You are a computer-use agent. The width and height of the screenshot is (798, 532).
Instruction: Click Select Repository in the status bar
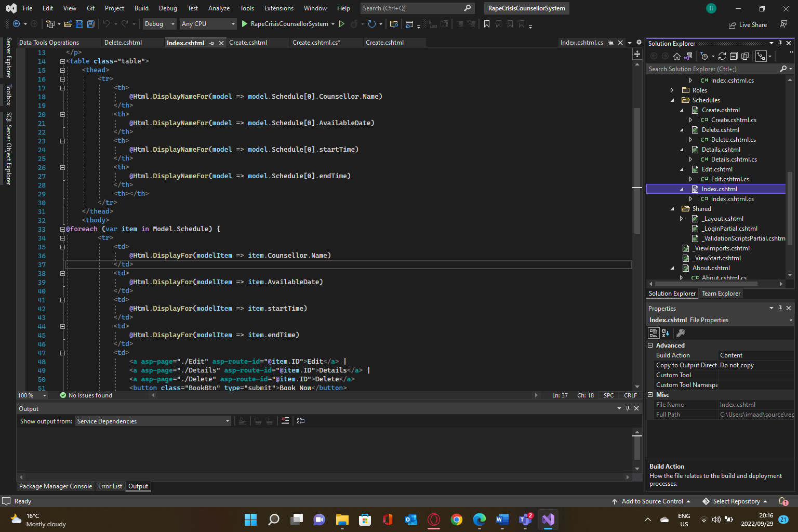[735, 501]
